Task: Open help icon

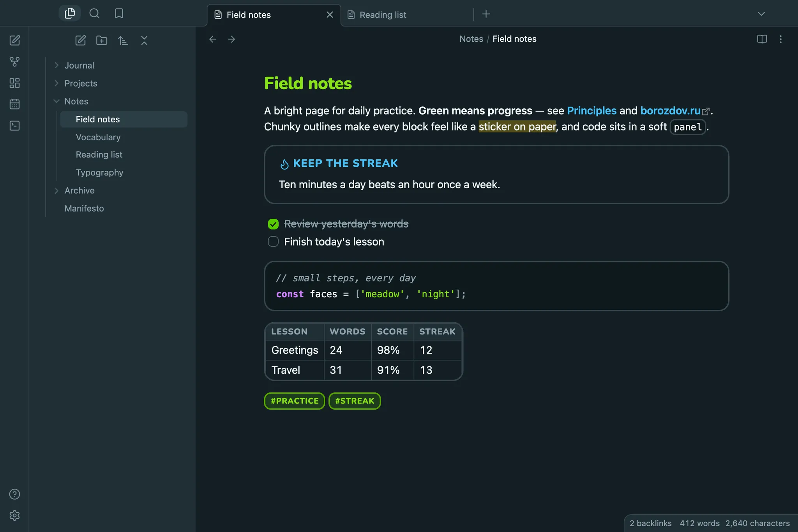Action: click(14, 494)
